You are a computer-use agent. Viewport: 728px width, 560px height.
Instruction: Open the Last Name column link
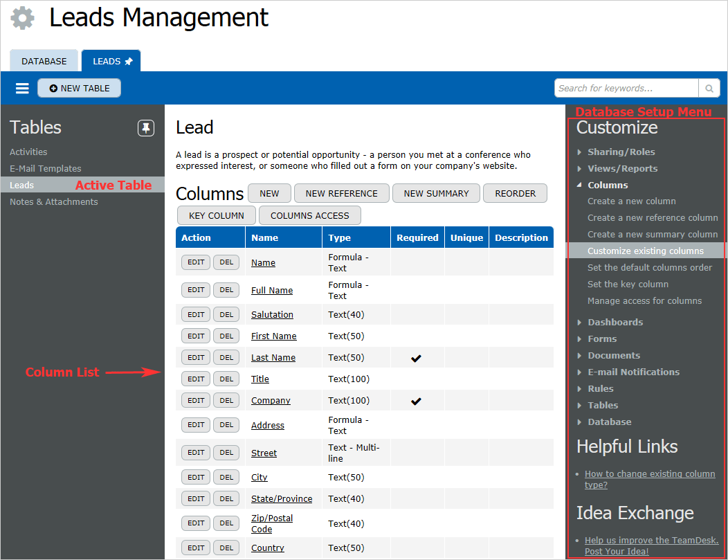click(273, 358)
